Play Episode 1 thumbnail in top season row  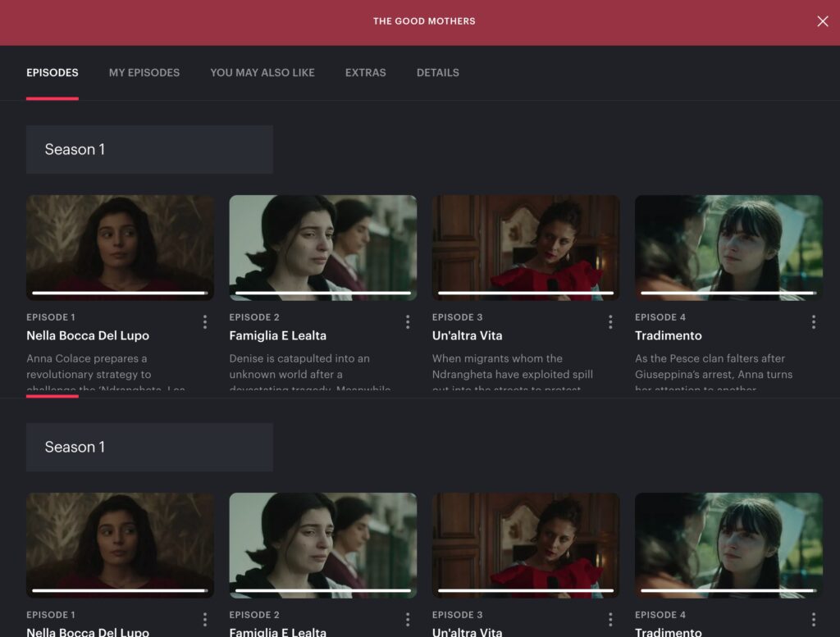(120, 248)
